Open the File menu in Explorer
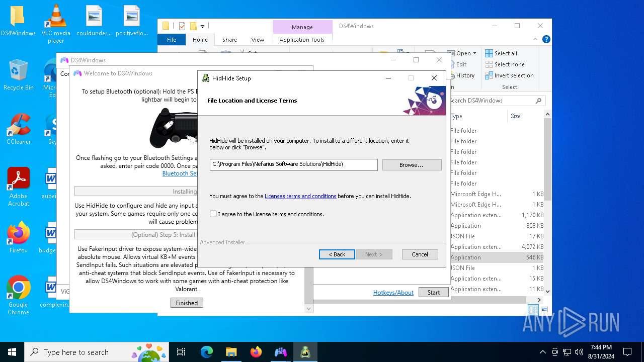This screenshot has width=644, height=362. tap(172, 40)
